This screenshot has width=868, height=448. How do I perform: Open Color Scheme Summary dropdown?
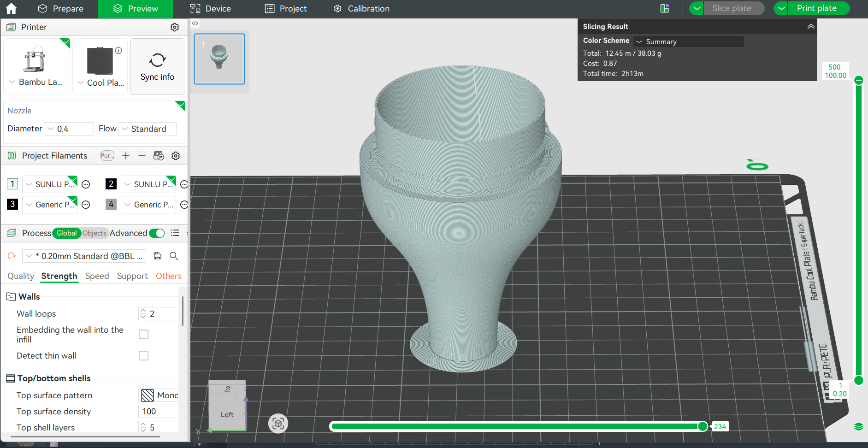click(688, 41)
